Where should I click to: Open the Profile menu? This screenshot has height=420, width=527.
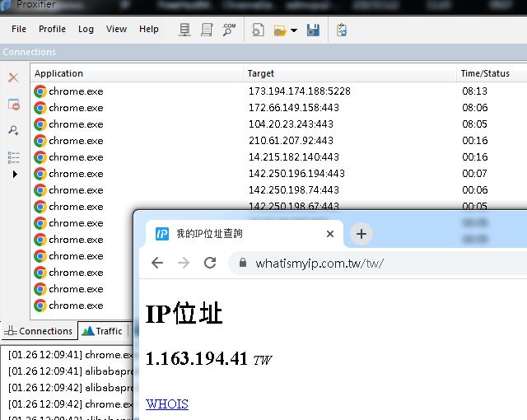[x=52, y=29]
